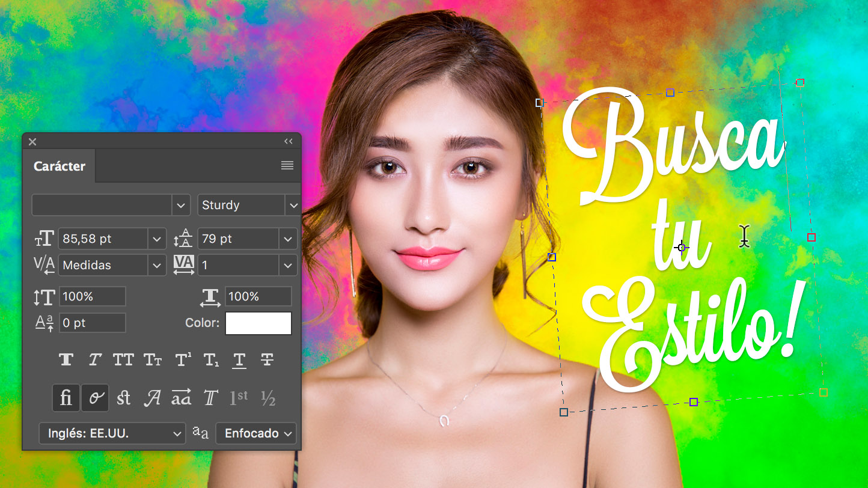The height and width of the screenshot is (488, 868).
Task: Open the Enfocado anti-aliasing dropdown
Action: [256, 433]
